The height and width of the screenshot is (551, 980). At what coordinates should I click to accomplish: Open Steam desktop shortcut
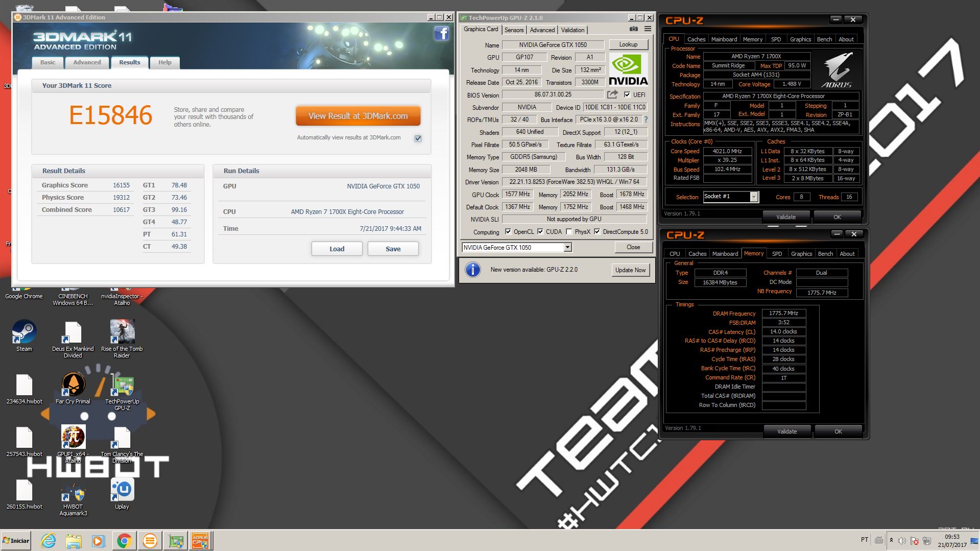pyautogui.click(x=24, y=336)
